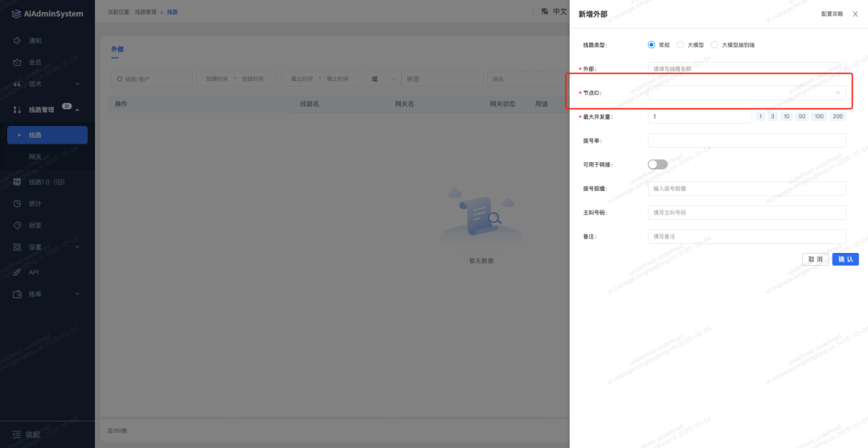Toggle the 可用于转接 switch
Image resolution: width=868 pixels, height=448 pixels.
click(657, 165)
